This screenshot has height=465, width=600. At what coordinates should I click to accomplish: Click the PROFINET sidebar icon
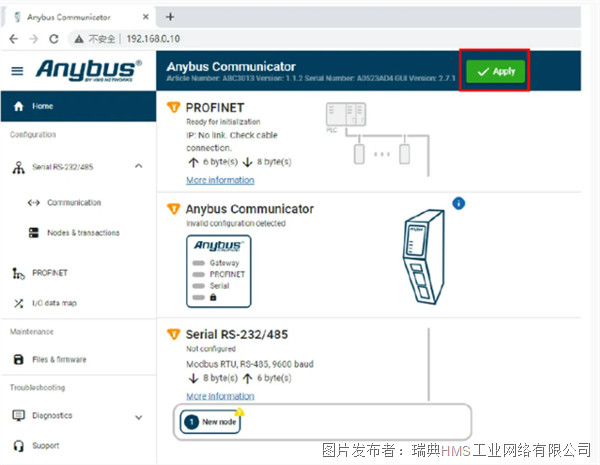click(18, 273)
